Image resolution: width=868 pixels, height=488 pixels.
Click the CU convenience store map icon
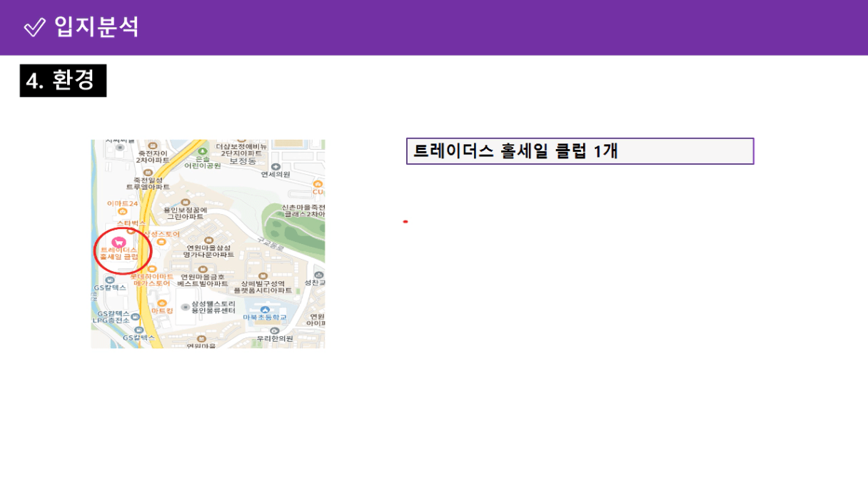pos(318,183)
